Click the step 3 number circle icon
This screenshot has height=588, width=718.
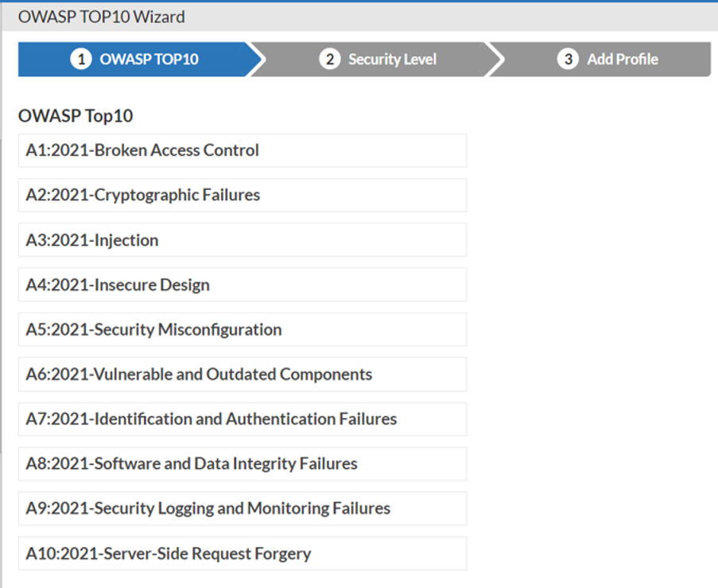568,59
